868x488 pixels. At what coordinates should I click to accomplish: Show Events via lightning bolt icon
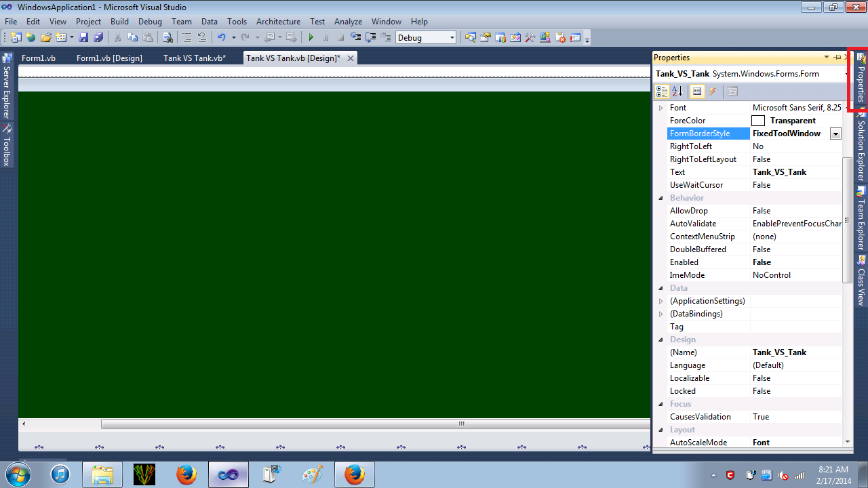tap(713, 91)
